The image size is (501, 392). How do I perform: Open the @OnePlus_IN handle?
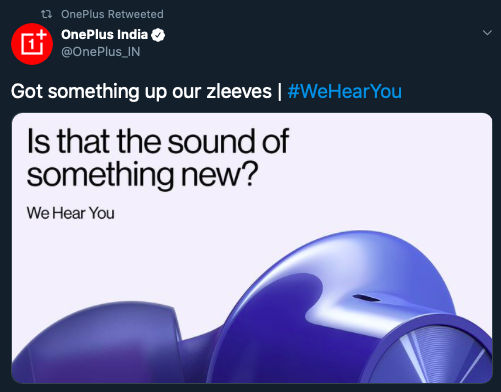coord(101,52)
